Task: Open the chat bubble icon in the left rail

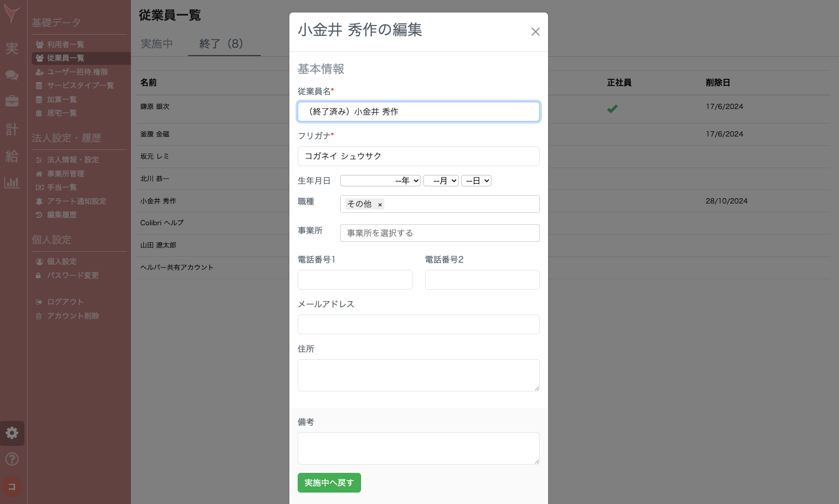Action: 12,75
